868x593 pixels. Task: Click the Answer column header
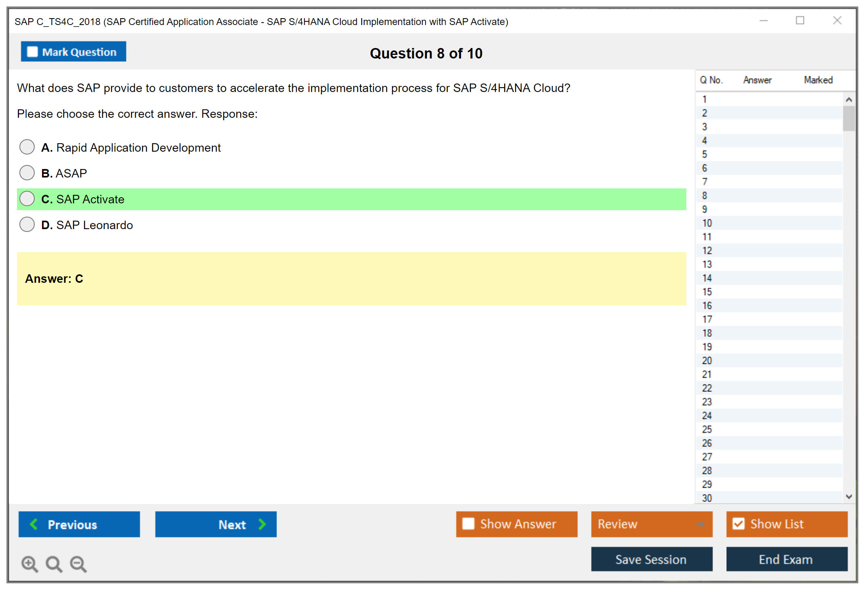click(757, 80)
